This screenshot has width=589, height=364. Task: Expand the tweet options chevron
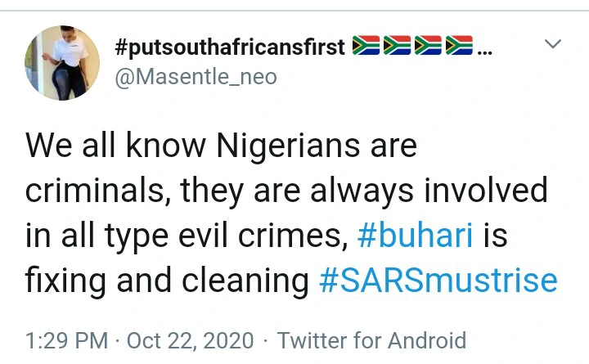[x=554, y=43]
